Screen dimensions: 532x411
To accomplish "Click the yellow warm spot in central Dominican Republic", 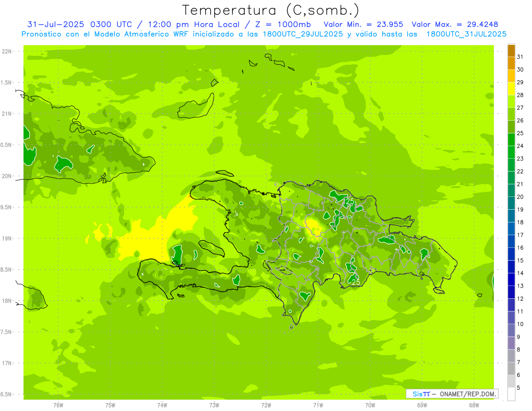I will coord(314,227).
